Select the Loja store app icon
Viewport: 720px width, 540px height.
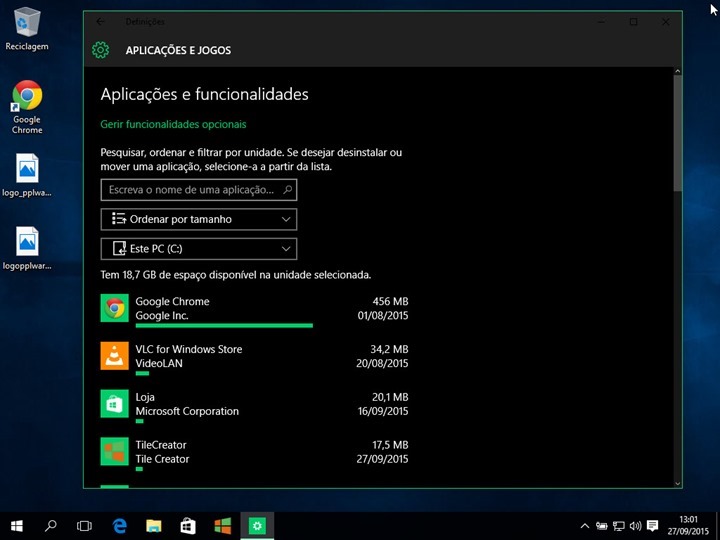coord(114,403)
